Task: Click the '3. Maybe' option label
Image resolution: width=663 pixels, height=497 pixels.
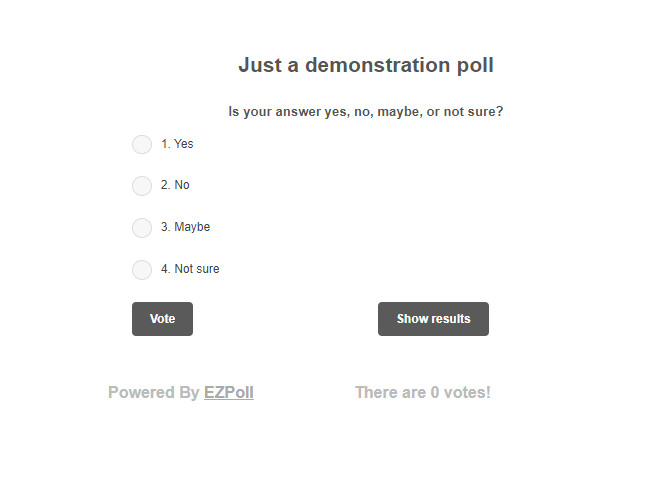Action: 185,227
